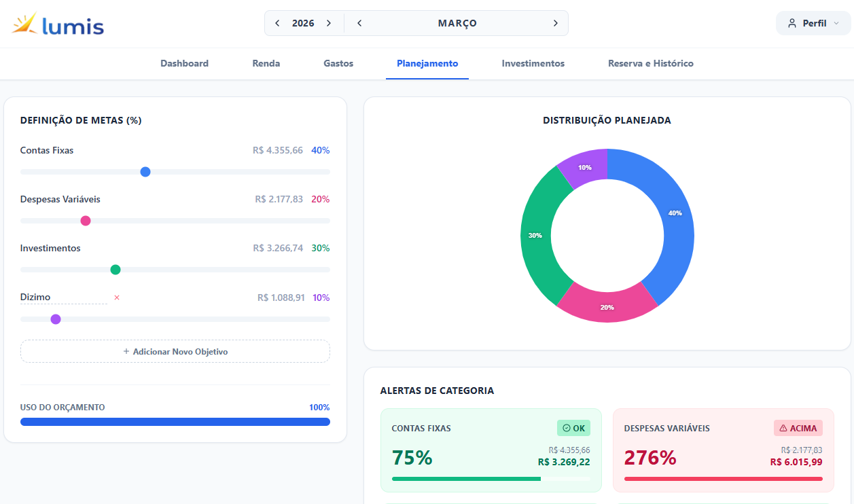Click the user icon in Perfil button
The height and width of the screenshot is (504, 854).
(791, 23)
